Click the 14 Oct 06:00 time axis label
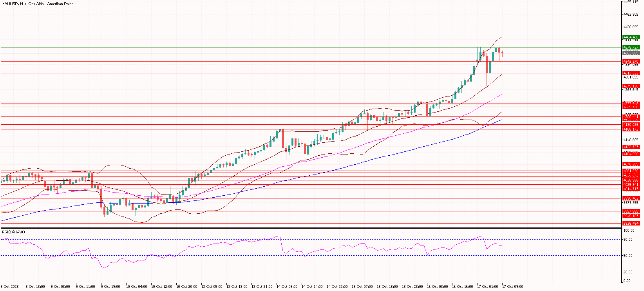The width and height of the screenshot is (644, 291). click(x=287, y=287)
